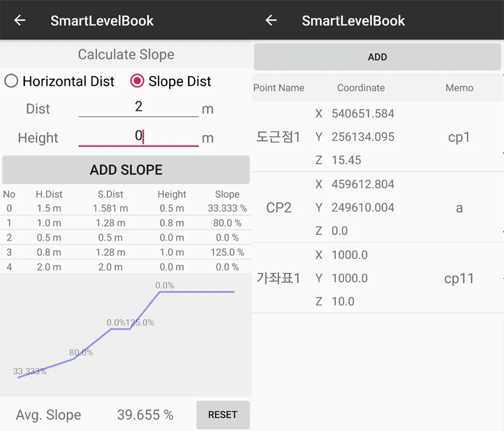The image size is (504, 431).
Task: Select last slope row number 4
Action: [x=126, y=267]
